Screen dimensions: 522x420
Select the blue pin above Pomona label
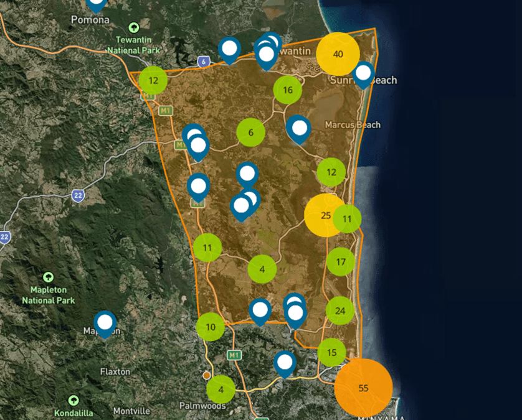96,4
